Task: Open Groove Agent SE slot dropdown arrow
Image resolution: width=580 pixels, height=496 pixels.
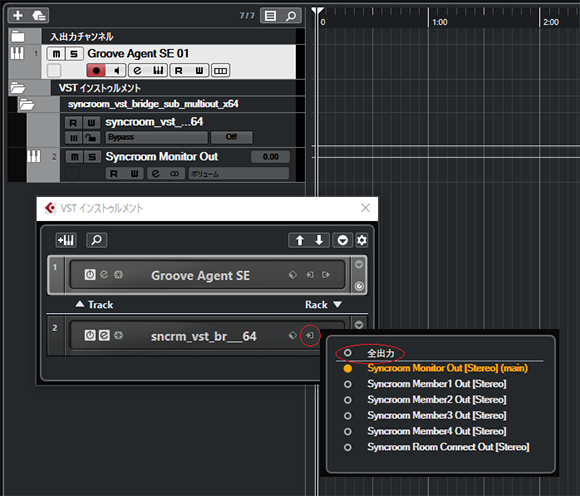Action: click(x=359, y=264)
